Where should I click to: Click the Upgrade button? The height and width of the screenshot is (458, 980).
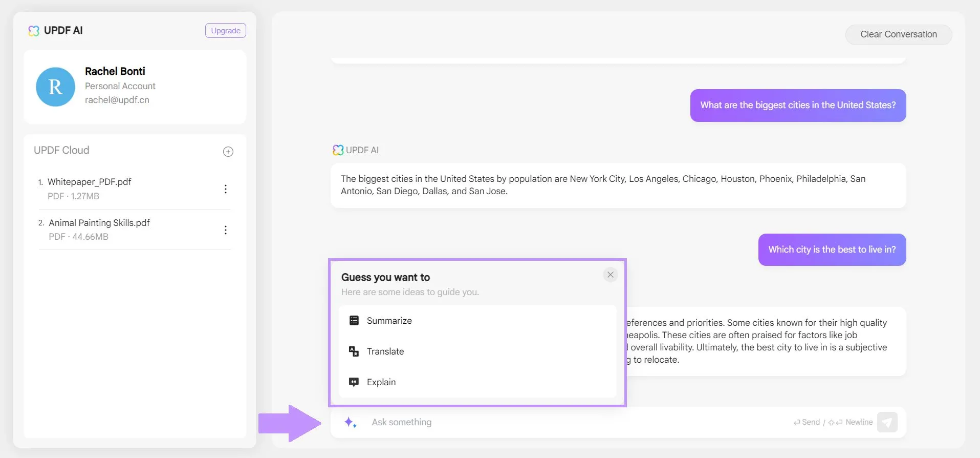click(225, 31)
